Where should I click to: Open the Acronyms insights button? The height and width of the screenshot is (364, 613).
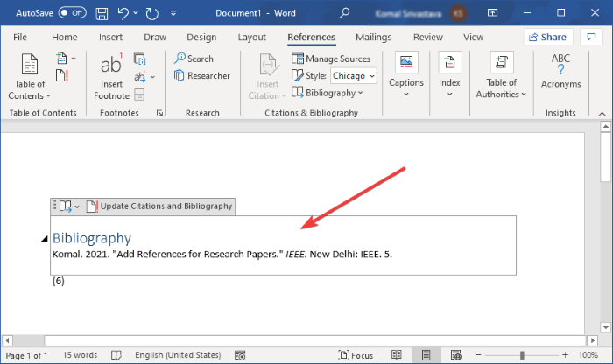[560, 72]
